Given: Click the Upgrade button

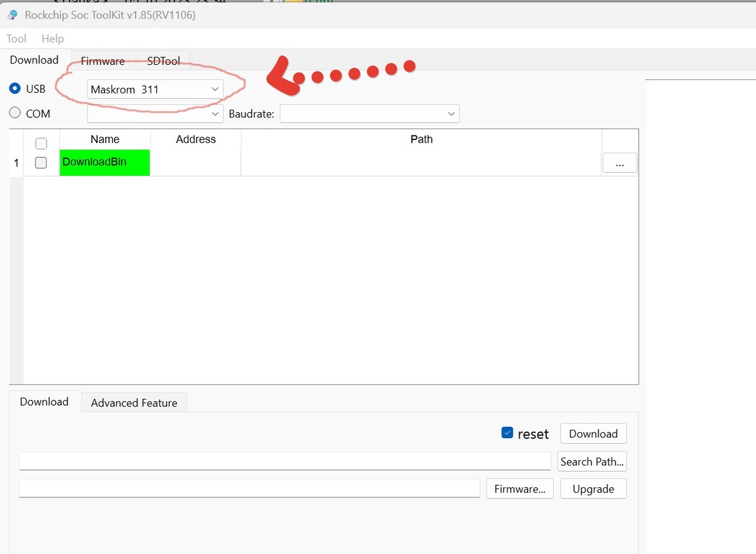Looking at the screenshot, I should point(593,488).
